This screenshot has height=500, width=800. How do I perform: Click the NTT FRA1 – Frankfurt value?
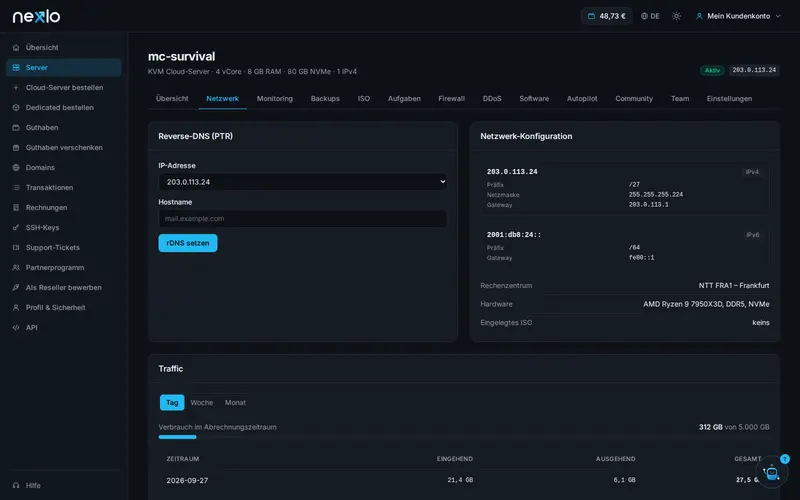734,285
